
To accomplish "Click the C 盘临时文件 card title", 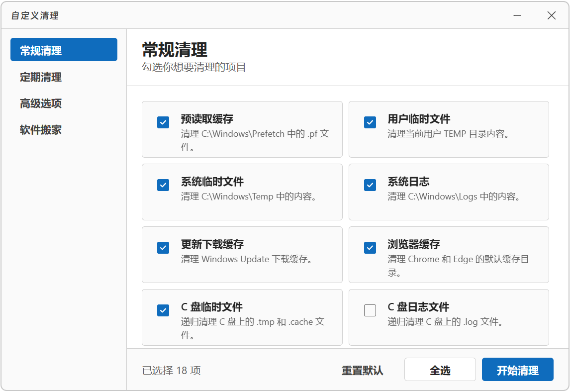I will [211, 307].
